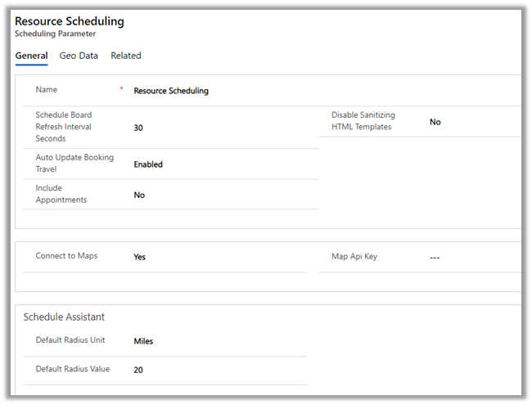Click the 'Default Radius Unit' label text
This screenshot has width=532, height=405.
pos(74,340)
